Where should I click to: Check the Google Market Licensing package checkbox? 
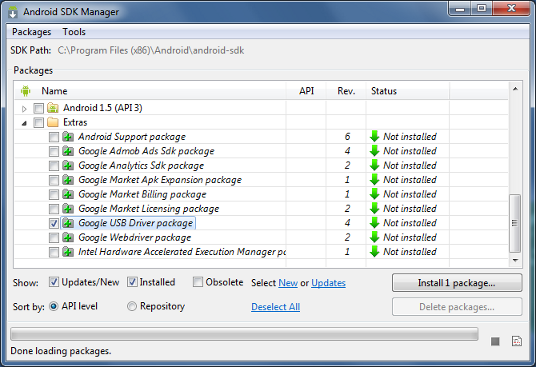(54, 209)
